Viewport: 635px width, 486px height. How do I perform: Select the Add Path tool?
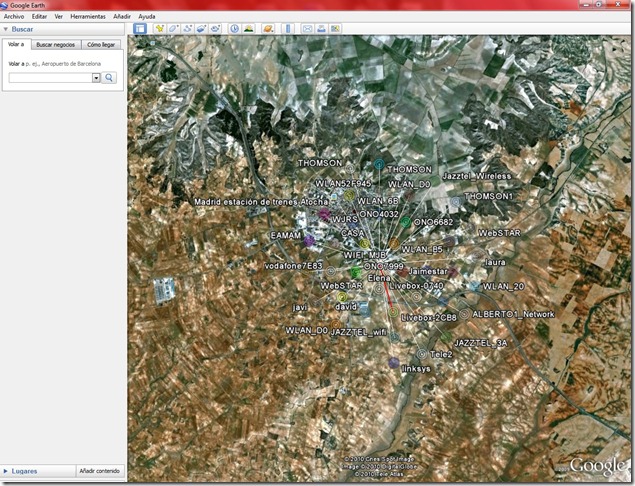click(x=187, y=29)
